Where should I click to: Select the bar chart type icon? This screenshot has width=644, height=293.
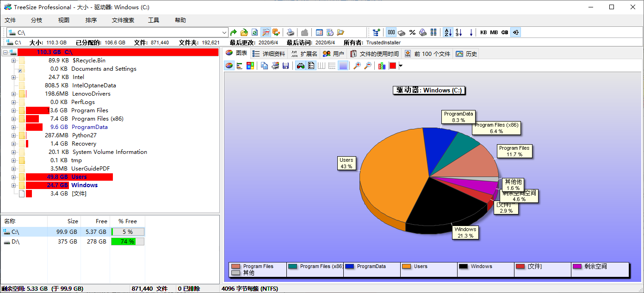coord(240,66)
